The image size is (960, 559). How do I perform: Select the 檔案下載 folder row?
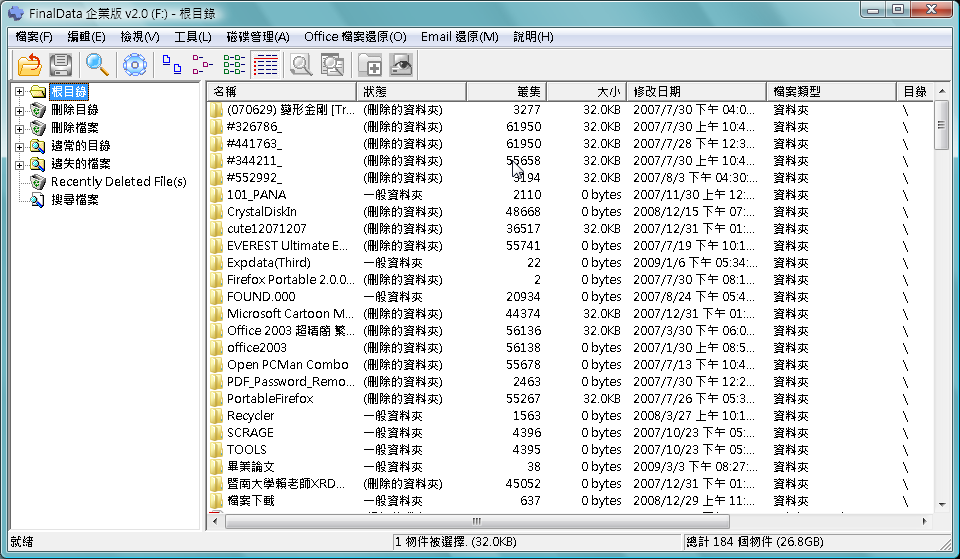point(569,501)
